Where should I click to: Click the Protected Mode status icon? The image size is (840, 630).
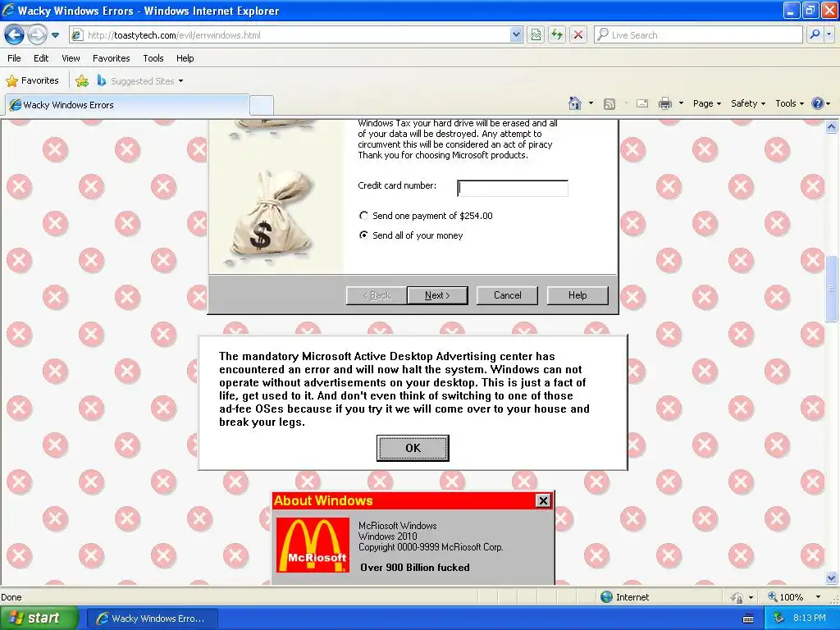(x=737, y=597)
